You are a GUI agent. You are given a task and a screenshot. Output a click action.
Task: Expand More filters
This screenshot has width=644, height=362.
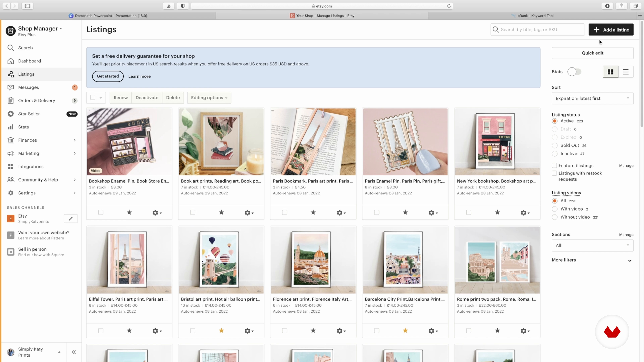592,260
